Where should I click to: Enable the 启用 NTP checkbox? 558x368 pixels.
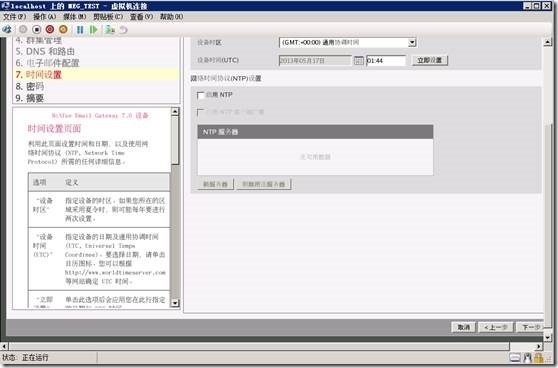click(200, 95)
